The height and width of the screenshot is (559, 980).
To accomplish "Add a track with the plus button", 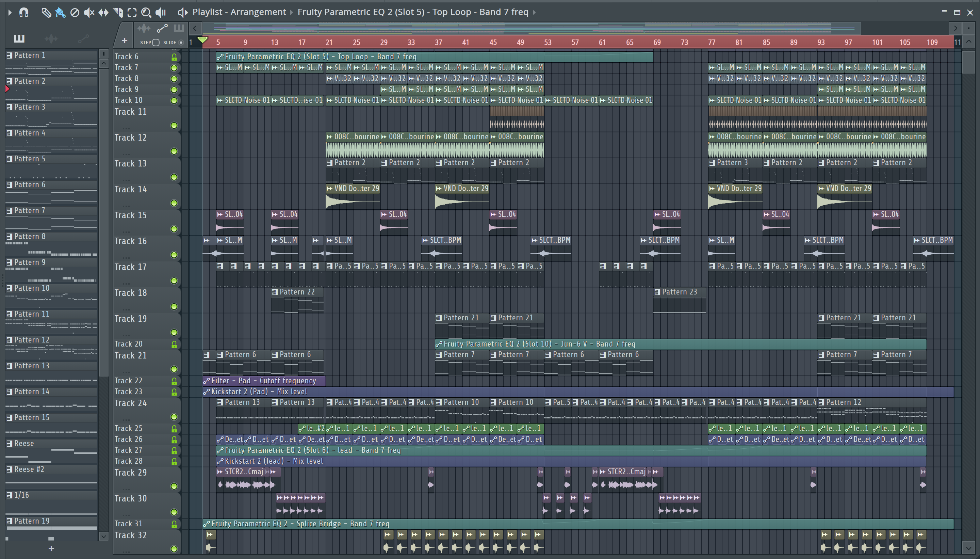I will tap(124, 40).
